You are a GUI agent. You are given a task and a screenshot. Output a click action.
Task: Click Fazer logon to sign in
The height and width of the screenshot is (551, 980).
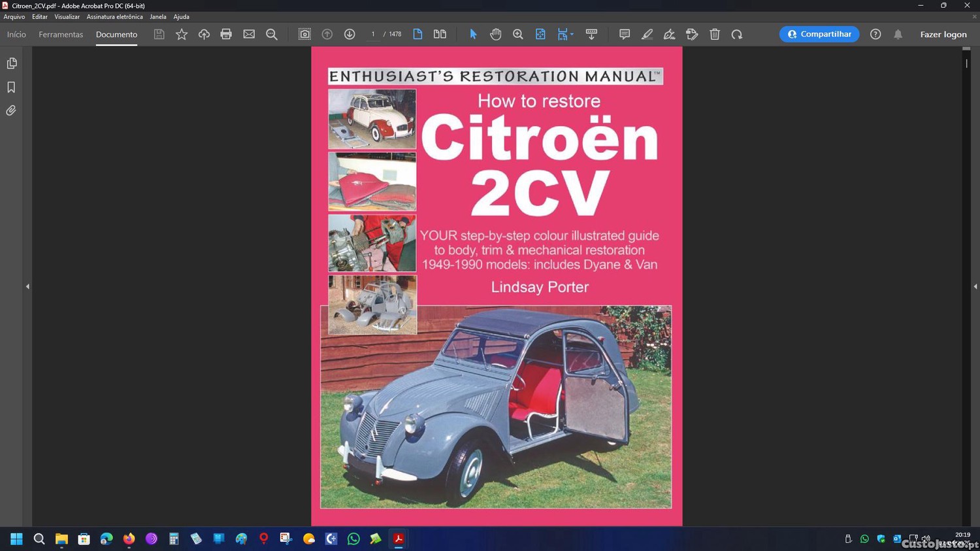click(x=943, y=34)
